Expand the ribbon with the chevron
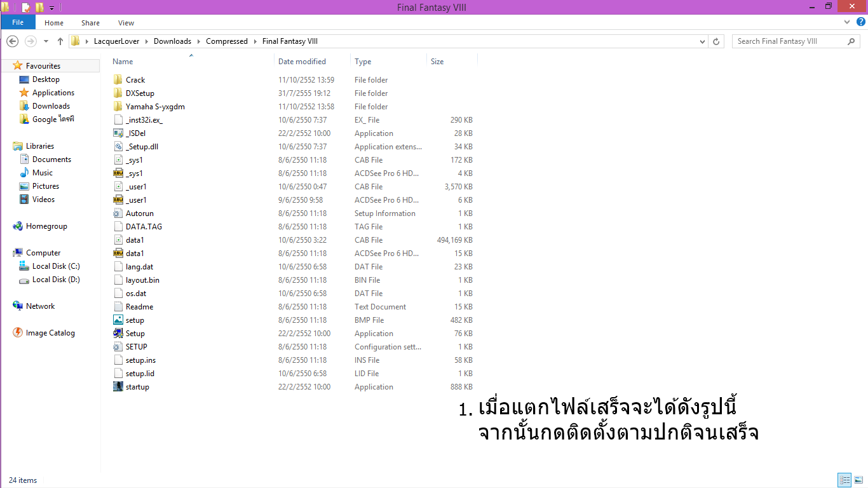The height and width of the screenshot is (488, 868). [847, 22]
